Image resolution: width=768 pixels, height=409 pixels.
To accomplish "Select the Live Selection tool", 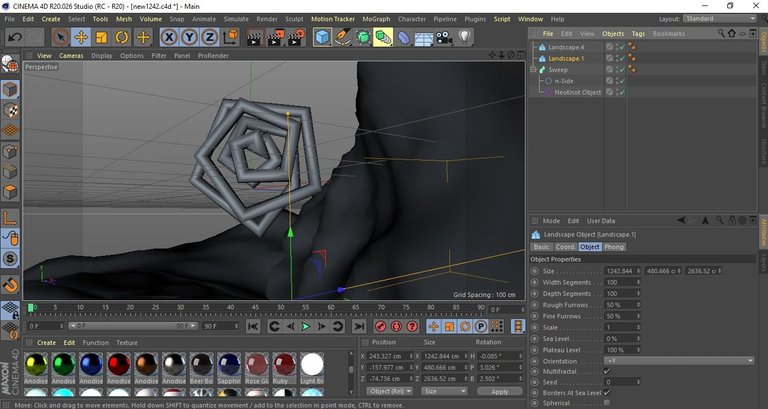I will click(x=60, y=37).
